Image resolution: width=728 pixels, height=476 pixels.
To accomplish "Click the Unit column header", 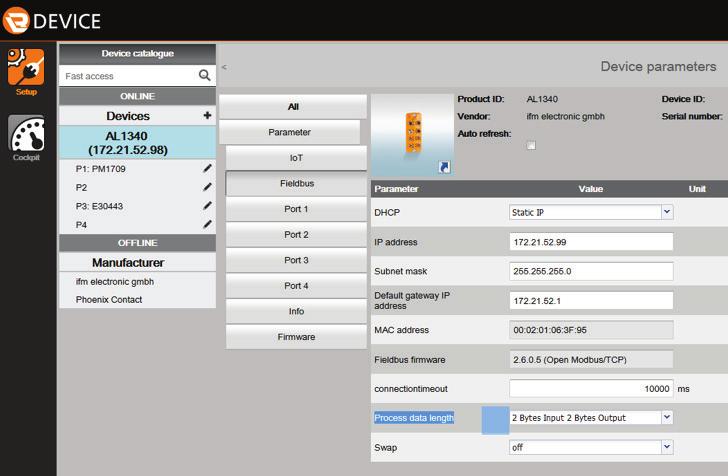I will (x=697, y=189).
